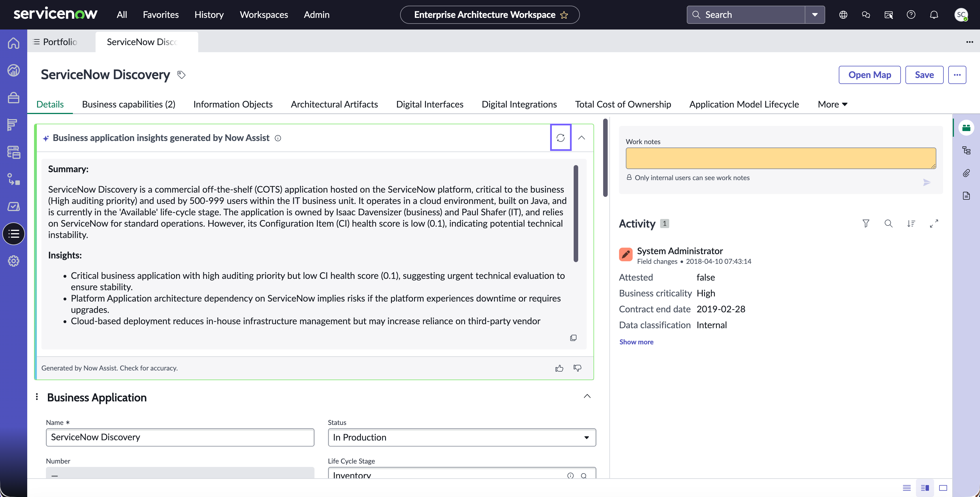The image size is (980, 497).
Task: Open the settings gear in left sidebar
Action: coord(14,261)
